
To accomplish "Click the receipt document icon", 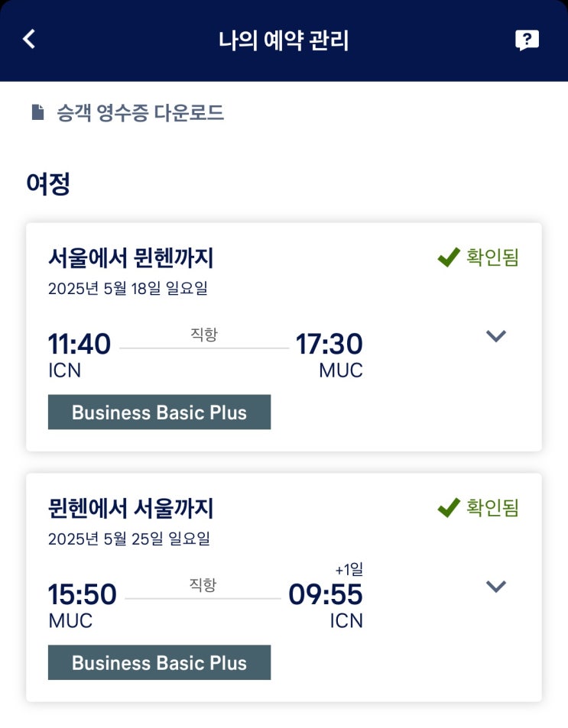I will pyautogui.click(x=37, y=113).
